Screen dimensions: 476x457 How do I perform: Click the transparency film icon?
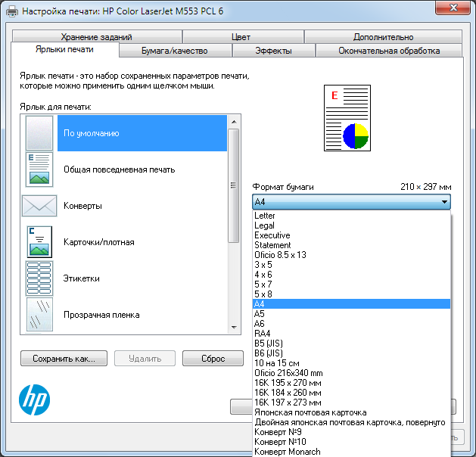[39, 315]
